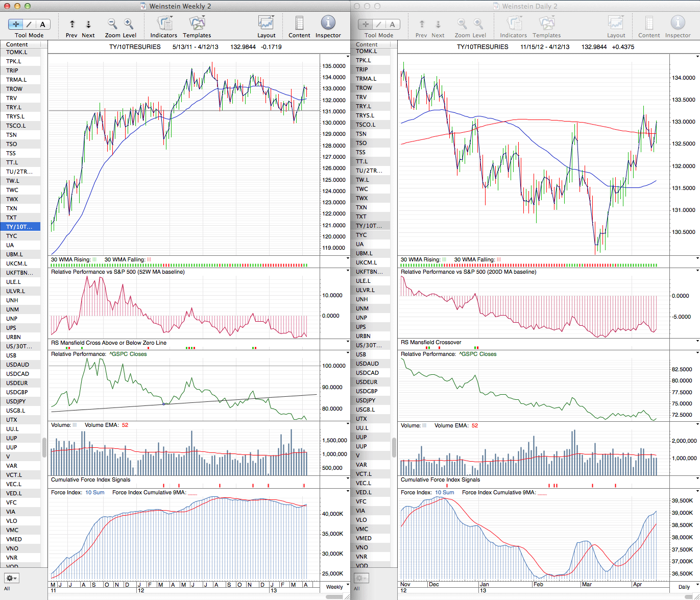Screen dimensions: 700x600
Task: Open the Inspector in the Weinstein Weekly 2 toolbar
Action: click(328, 24)
